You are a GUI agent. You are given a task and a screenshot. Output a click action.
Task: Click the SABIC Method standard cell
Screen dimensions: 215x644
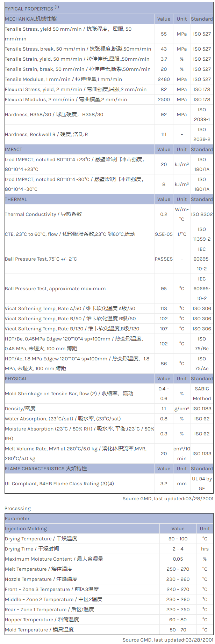pos(202,394)
